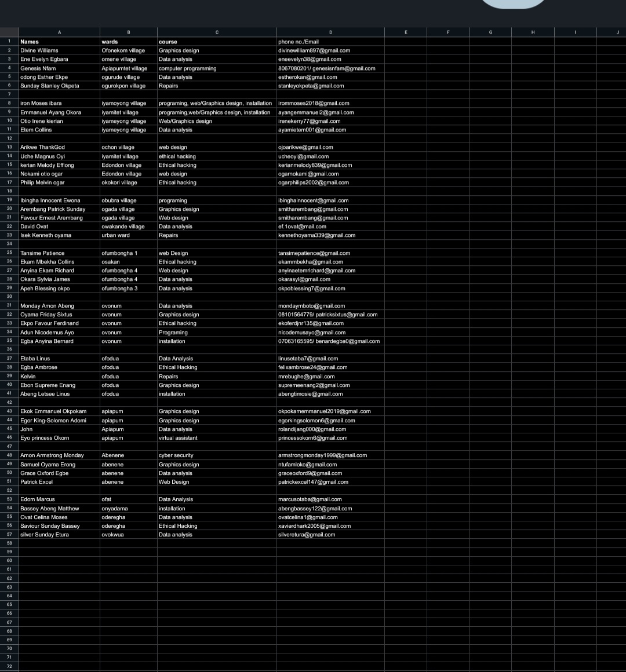Image resolution: width=626 pixels, height=672 pixels.
Task: Select email 'armstrongmonday1999@gmail.com'
Action: tap(330, 455)
